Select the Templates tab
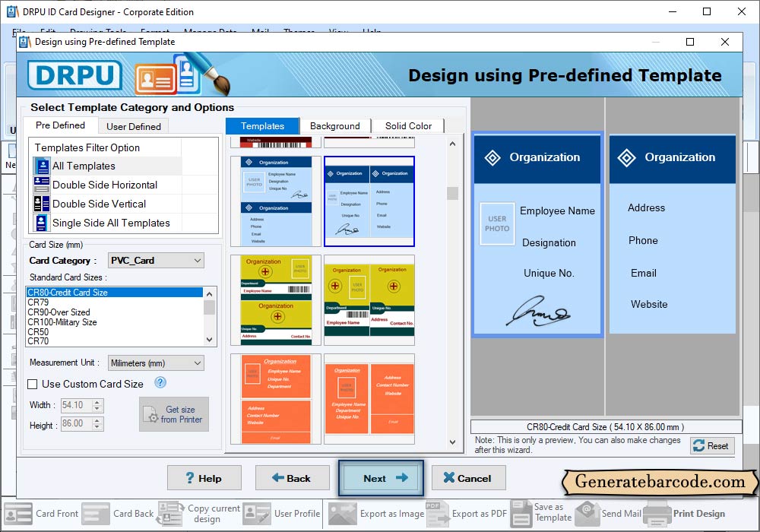 (x=262, y=126)
